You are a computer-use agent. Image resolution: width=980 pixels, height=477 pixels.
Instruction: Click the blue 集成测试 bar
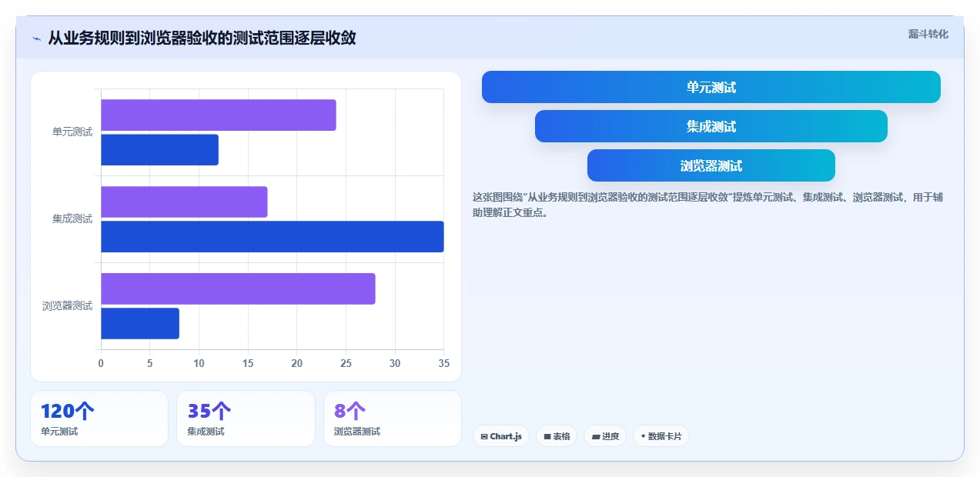[273, 237]
